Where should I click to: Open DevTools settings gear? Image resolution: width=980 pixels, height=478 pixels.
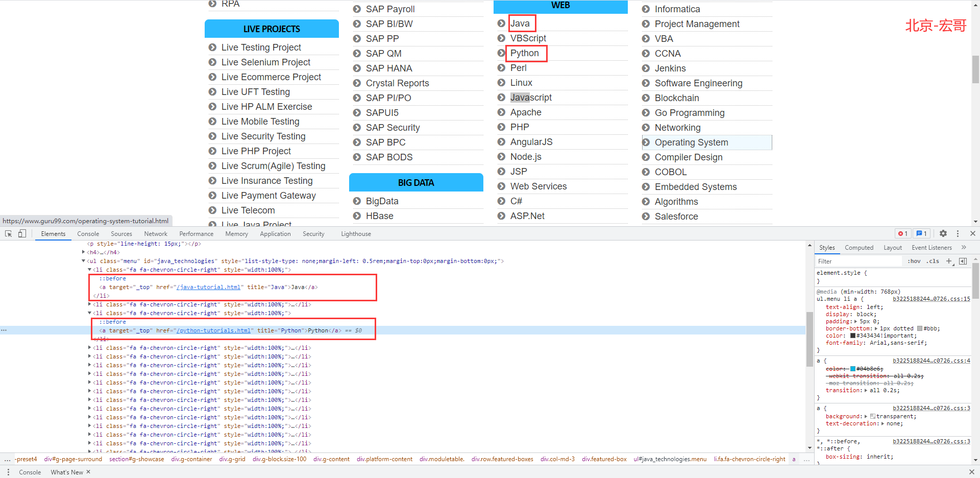943,233
